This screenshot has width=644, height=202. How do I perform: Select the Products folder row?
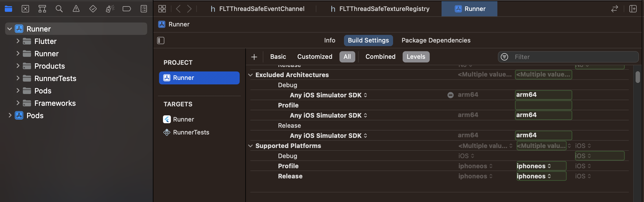click(x=76, y=66)
